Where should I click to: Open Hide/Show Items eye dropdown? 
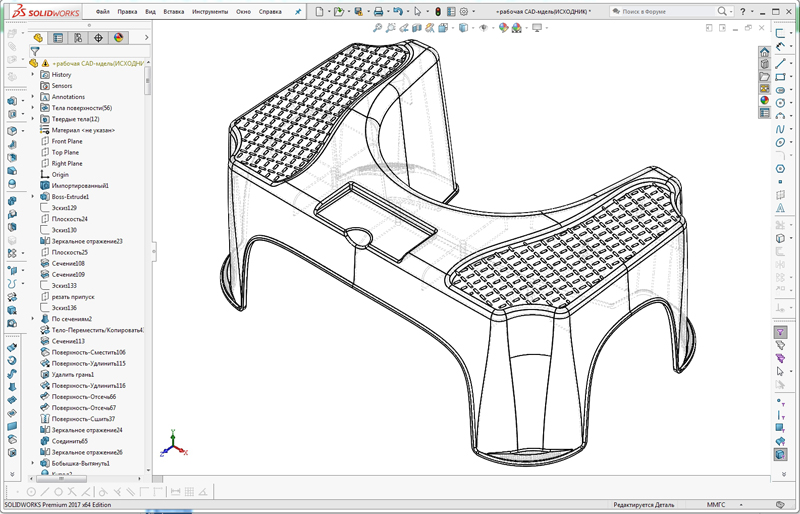point(483,28)
